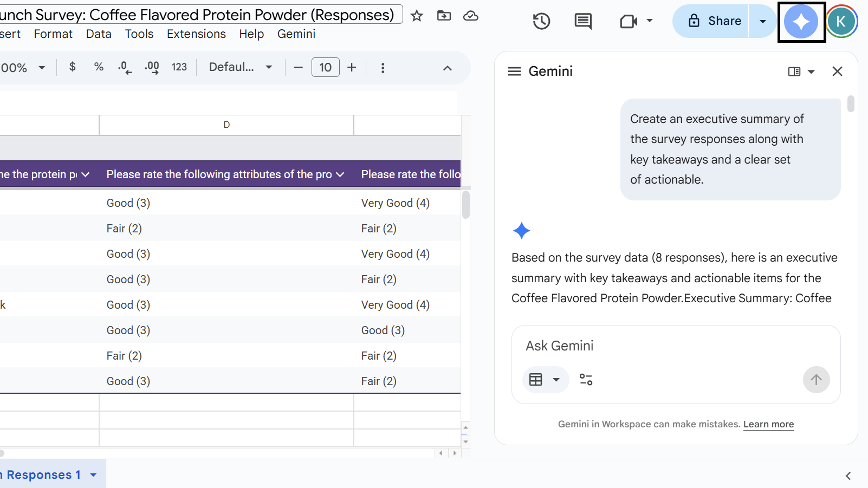Click the Gemini response summary text
868x488 pixels.
[675, 278]
